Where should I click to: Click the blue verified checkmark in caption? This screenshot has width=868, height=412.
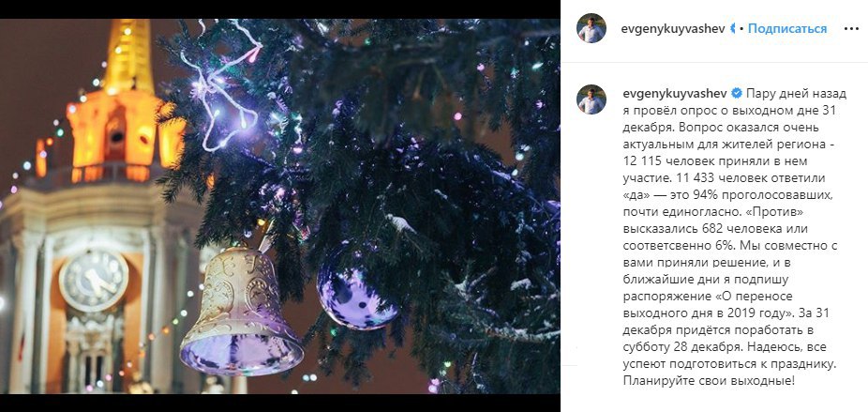coord(735,93)
